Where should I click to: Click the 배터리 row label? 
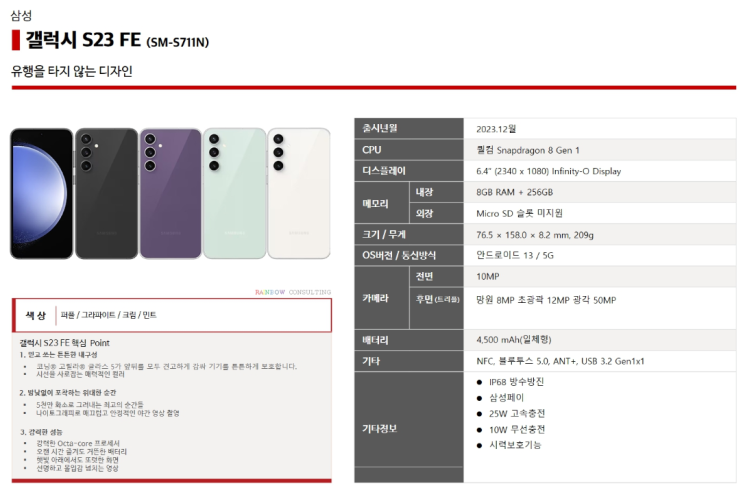point(409,340)
